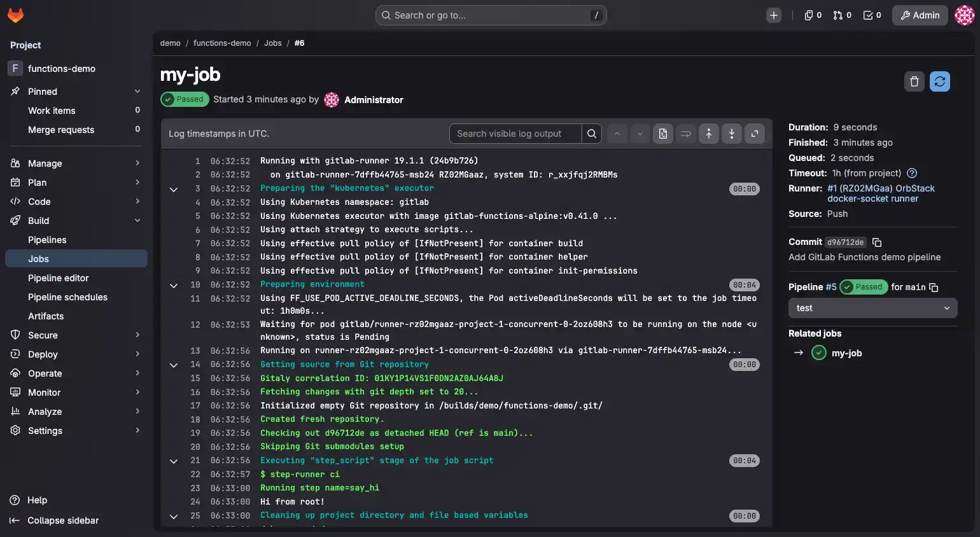
Task: Click the log search magnifier button
Action: 592,134
